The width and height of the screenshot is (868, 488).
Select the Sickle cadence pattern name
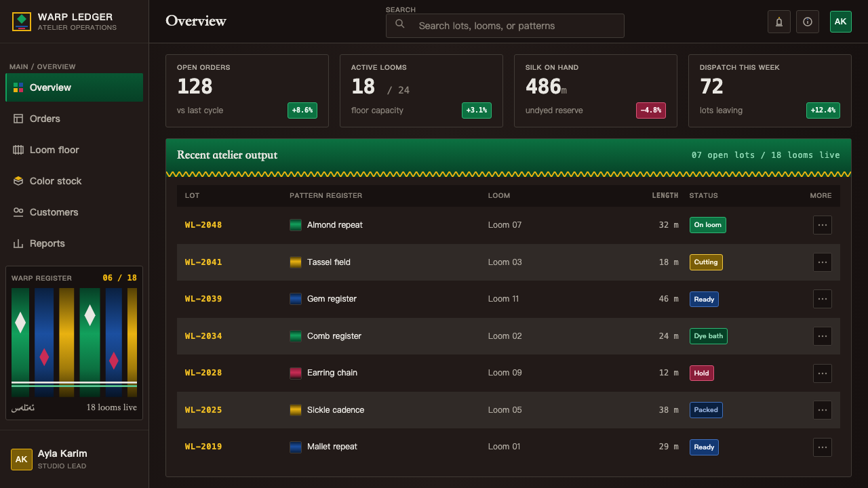click(x=336, y=410)
